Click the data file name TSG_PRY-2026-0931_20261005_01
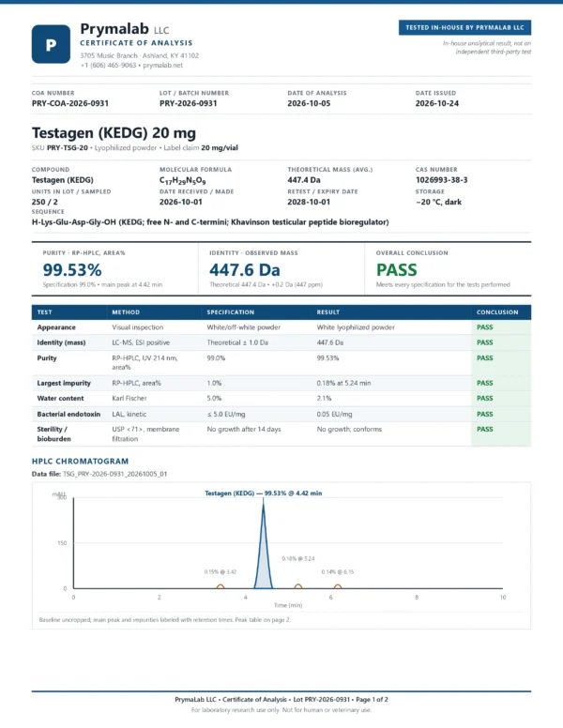This screenshot has height=728, width=563. click(114, 474)
